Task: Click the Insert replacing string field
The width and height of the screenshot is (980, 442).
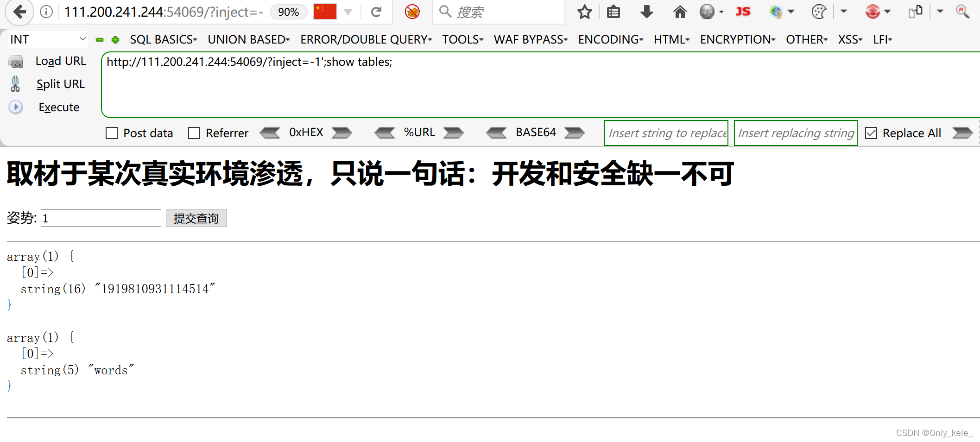Action: [796, 133]
